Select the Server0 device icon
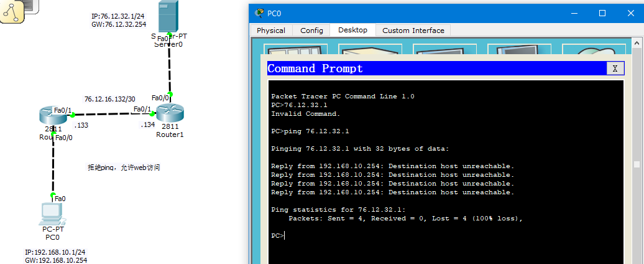The height and width of the screenshot is (264, 644). point(169,16)
